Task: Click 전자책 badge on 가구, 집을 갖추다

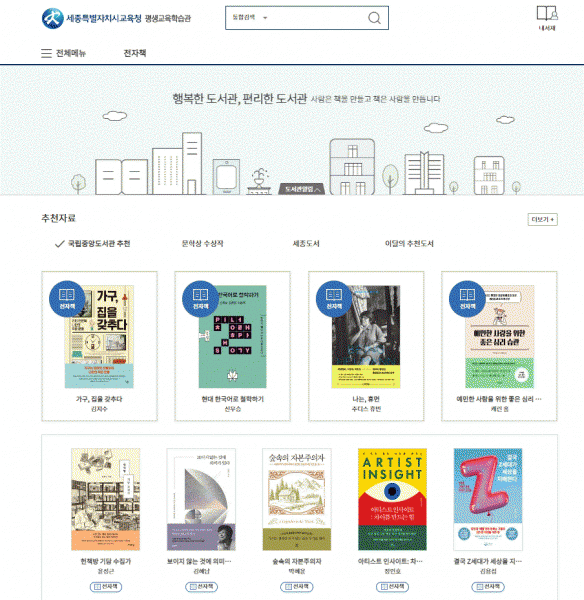Action: (67, 299)
